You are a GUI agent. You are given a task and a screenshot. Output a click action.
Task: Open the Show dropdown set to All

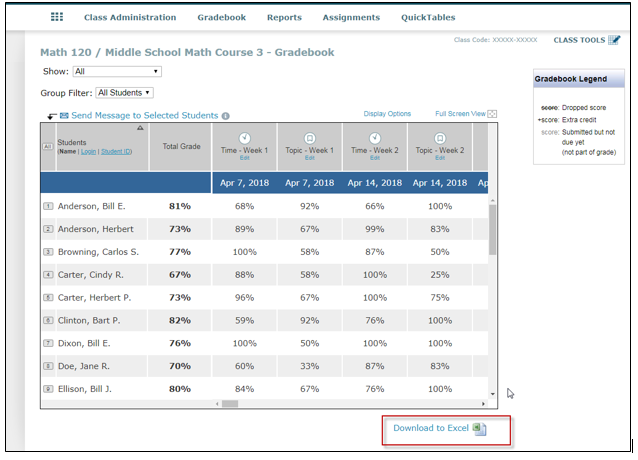click(x=116, y=72)
